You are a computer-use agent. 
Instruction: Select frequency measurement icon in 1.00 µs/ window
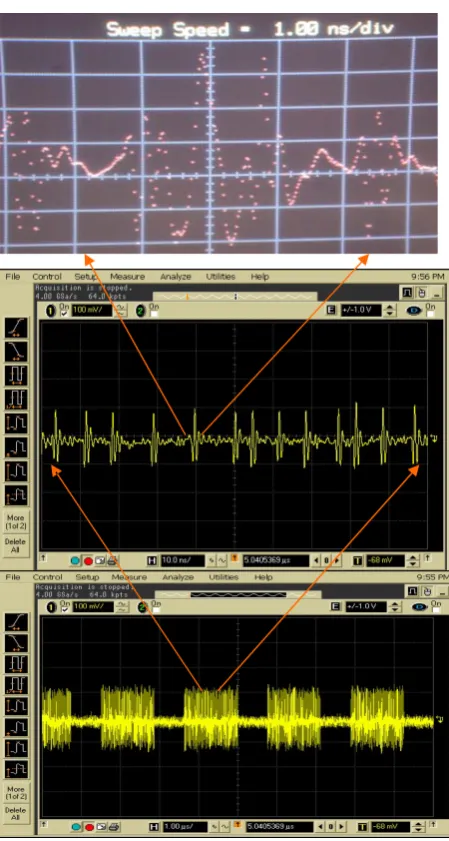point(16,685)
